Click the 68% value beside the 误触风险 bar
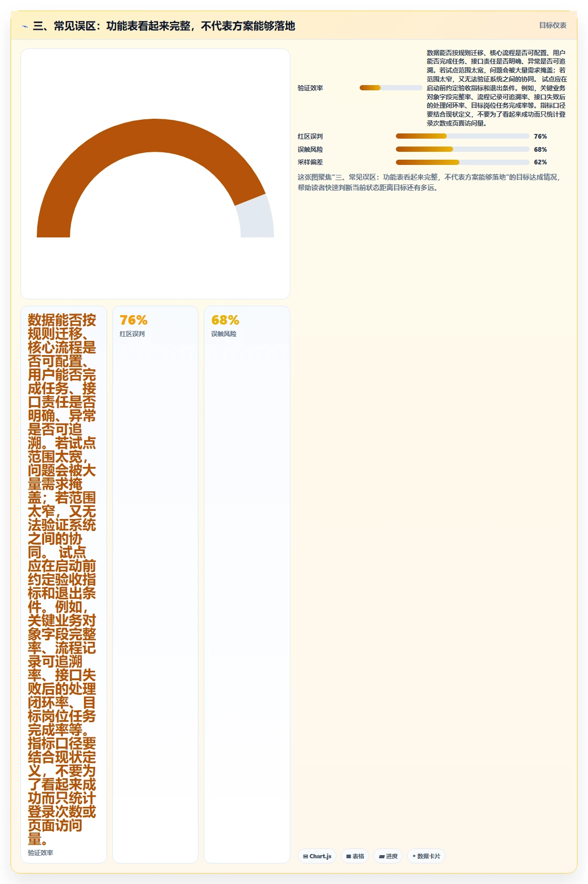 click(x=540, y=149)
